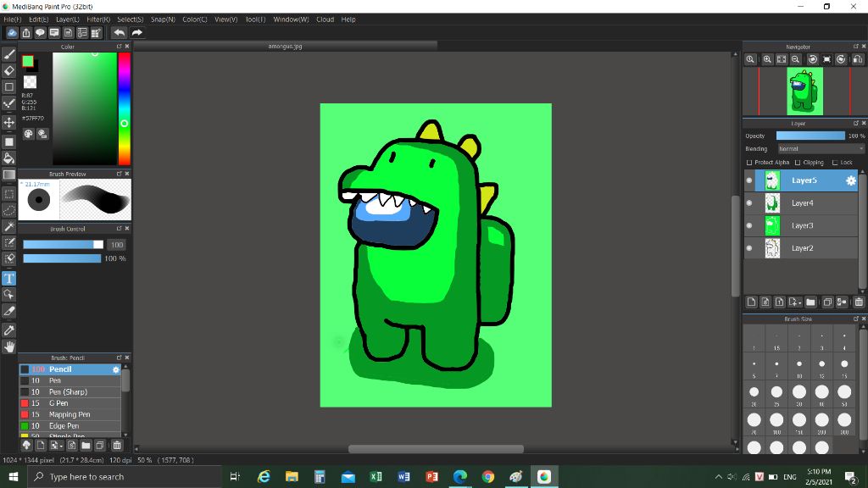Open the Snap menu

click(163, 19)
